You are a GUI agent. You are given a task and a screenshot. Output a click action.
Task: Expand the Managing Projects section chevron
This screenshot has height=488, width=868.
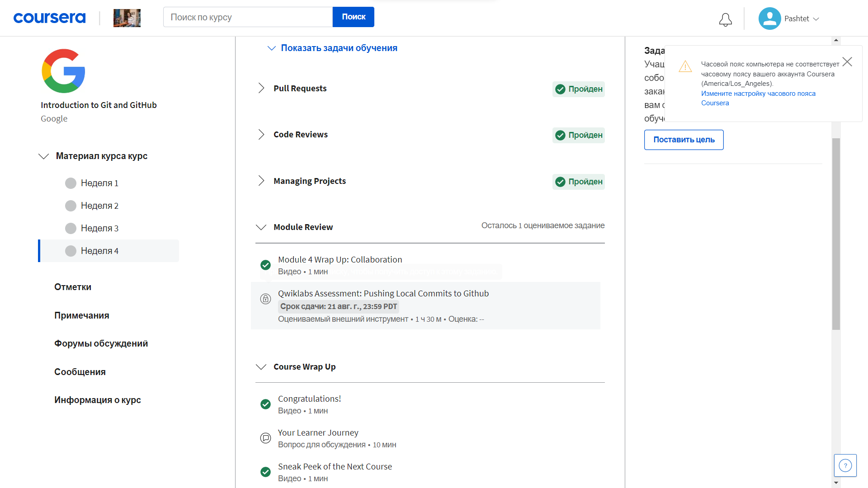pyautogui.click(x=261, y=181)
